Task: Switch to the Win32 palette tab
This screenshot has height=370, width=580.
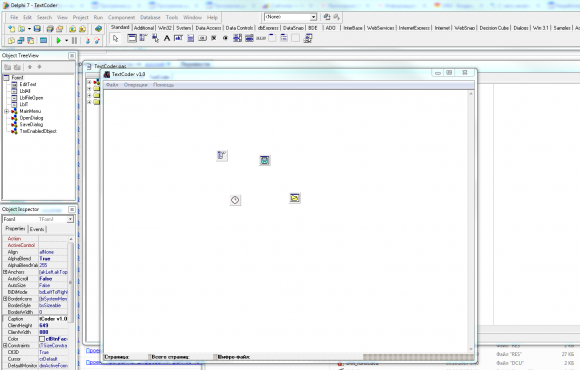Action: coord(165,28)
